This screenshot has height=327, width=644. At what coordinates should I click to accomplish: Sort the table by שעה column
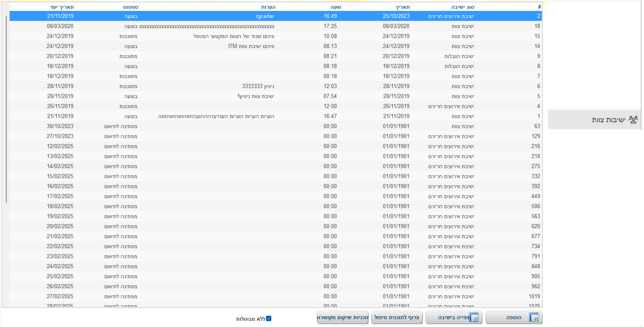pyautogui.click(x=335, y=7)
